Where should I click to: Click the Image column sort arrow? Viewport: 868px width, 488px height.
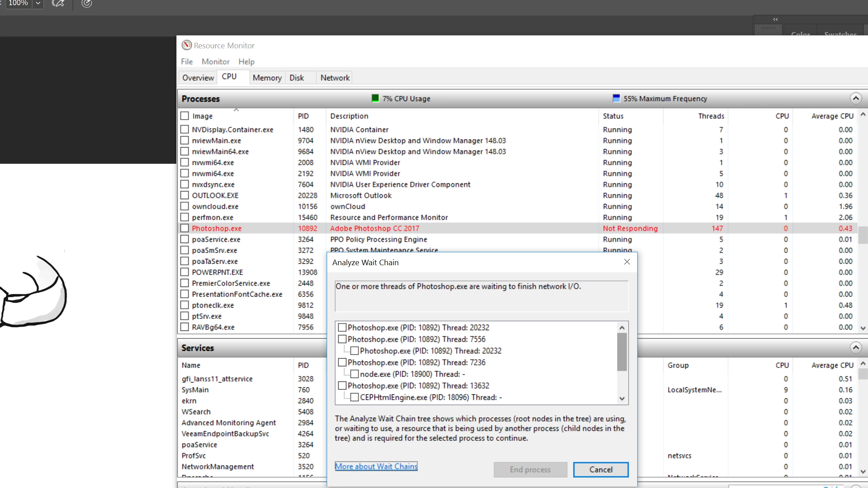click(x=236, y=110)
